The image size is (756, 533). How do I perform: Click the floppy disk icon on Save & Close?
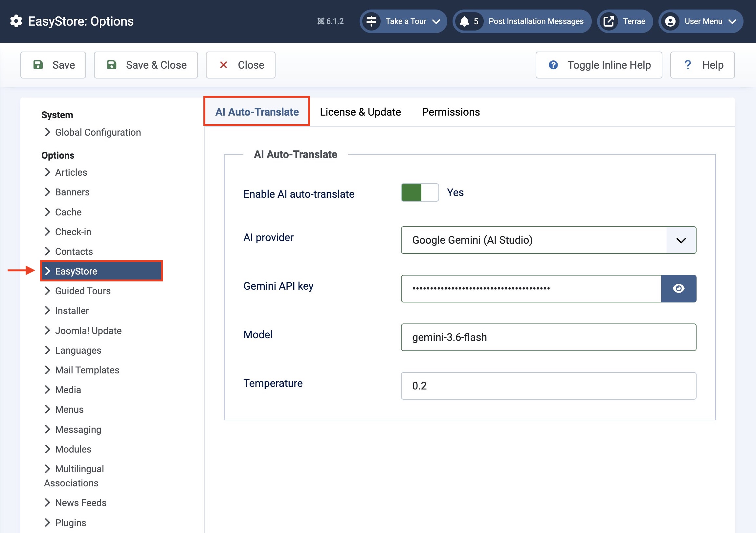(112, 65)
